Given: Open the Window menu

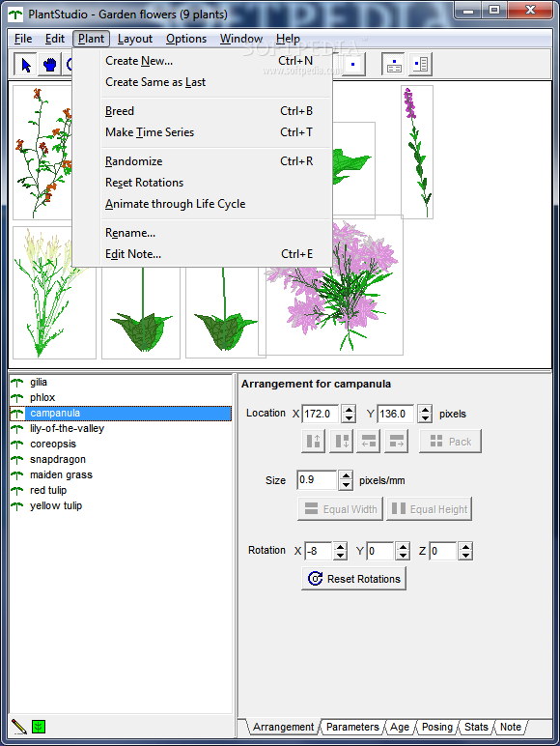Looking at the screenshot, I should pyautogui.click(x=241, y=39).
